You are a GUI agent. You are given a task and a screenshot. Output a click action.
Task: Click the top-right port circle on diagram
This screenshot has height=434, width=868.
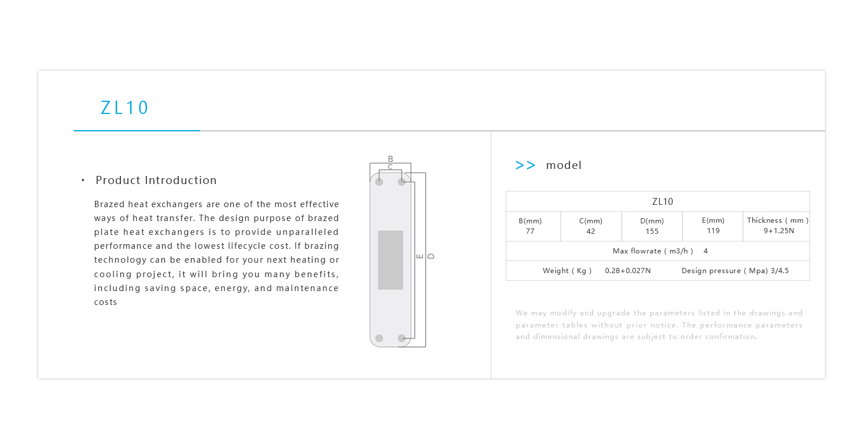coord(402,182)
